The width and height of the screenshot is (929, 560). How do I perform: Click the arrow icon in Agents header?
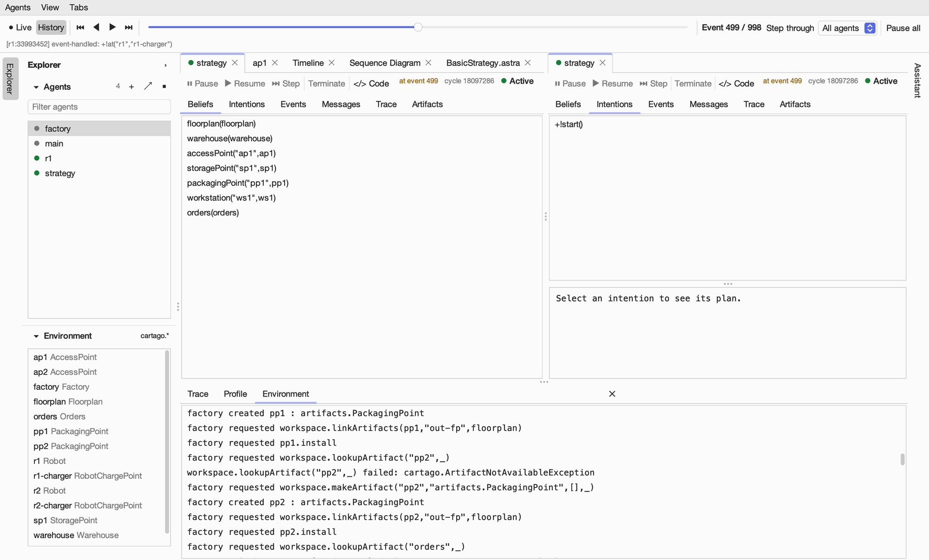148,86
